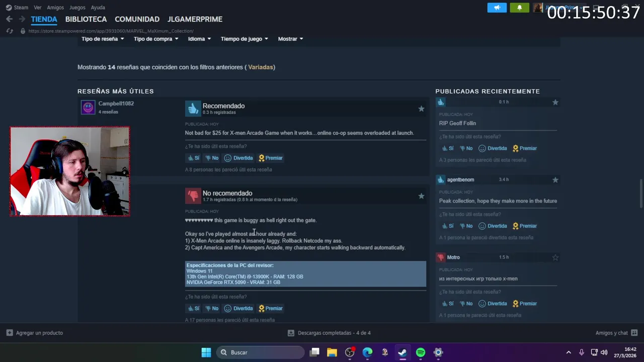Switch to the BIBLIOTECA tab
The image size is (644, 362).
click(x=86, y=19)
